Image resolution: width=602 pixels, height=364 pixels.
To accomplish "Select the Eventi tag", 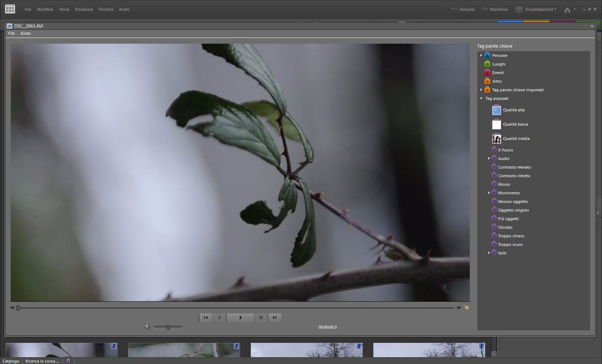I will click(x=498, y=73).
